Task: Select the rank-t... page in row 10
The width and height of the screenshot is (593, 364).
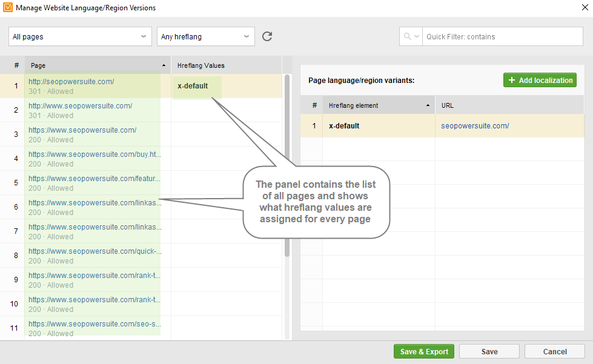Action: 94,299
